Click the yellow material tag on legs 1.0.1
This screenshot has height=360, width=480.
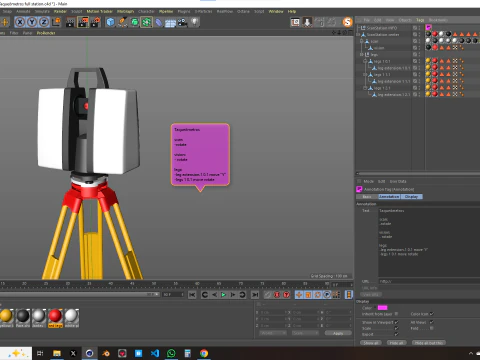click(x=428, y=61)
